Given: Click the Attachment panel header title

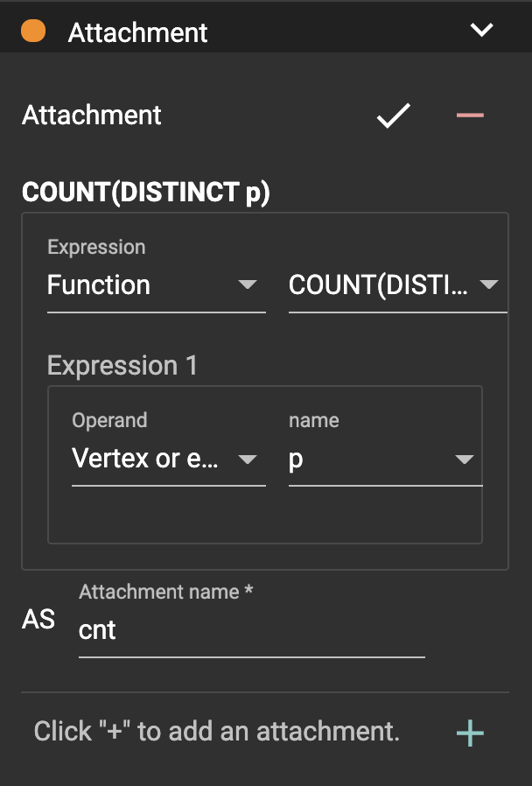Looking at the screenshot, I should 138,32.
